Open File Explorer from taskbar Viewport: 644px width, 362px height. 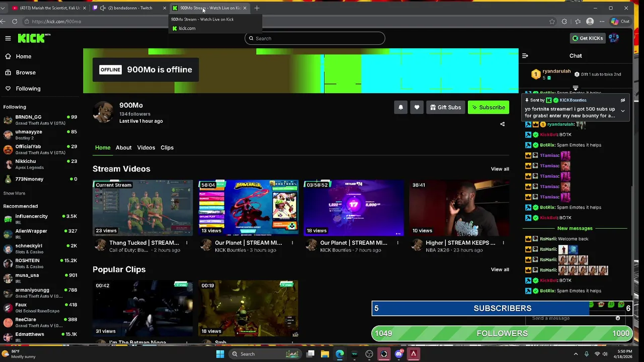pyautogui.click(x=325, y=354)
